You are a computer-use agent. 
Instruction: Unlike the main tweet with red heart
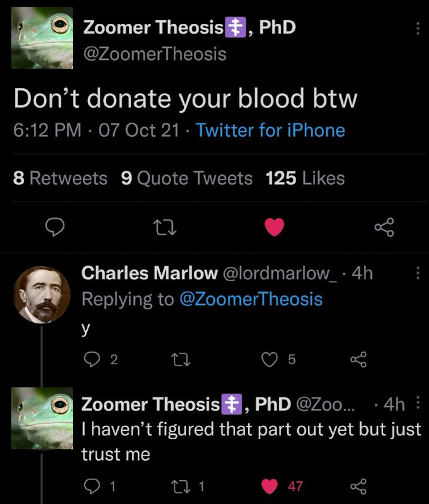click(274, 227)
